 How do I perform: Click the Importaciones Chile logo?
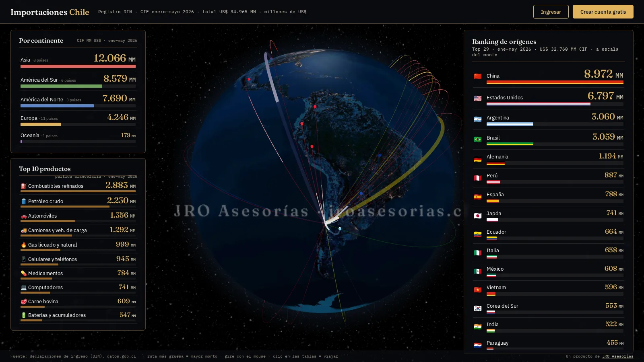[x=50, y=12]
